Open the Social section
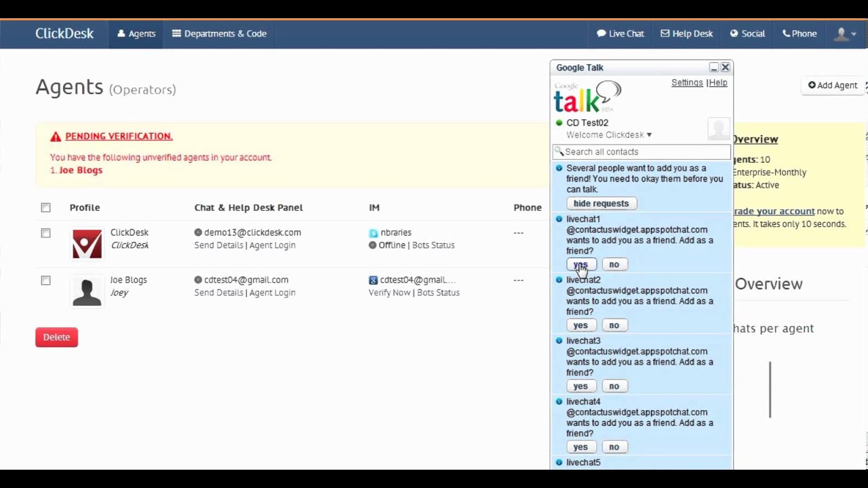This screenshot has height=488, width=868. tap(747, 33)
